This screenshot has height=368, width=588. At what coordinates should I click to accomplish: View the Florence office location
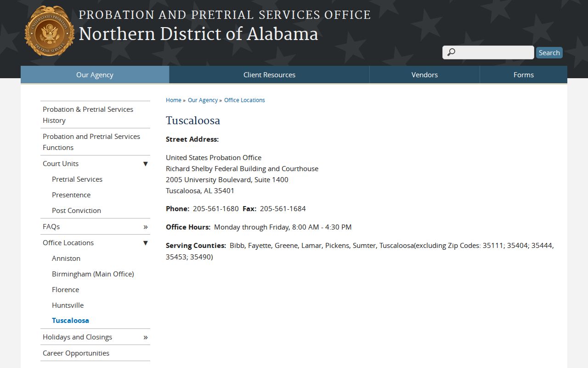(65, 290)
